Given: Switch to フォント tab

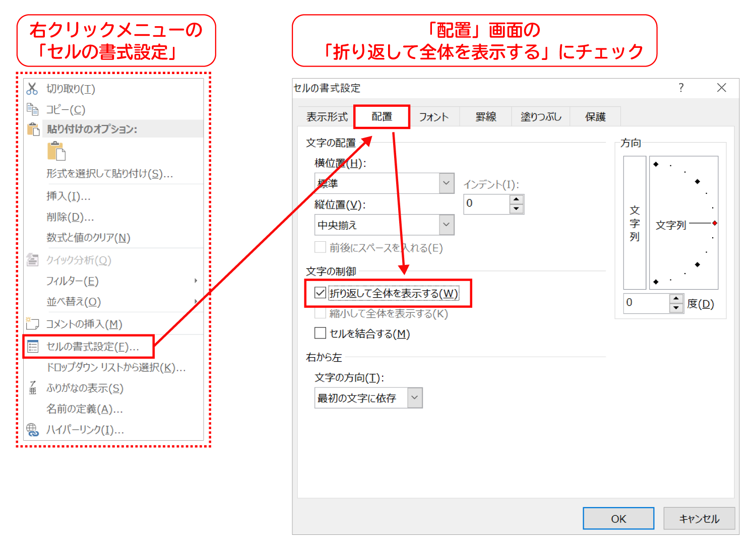Looking at the screenshot, I should click(434, 117).
